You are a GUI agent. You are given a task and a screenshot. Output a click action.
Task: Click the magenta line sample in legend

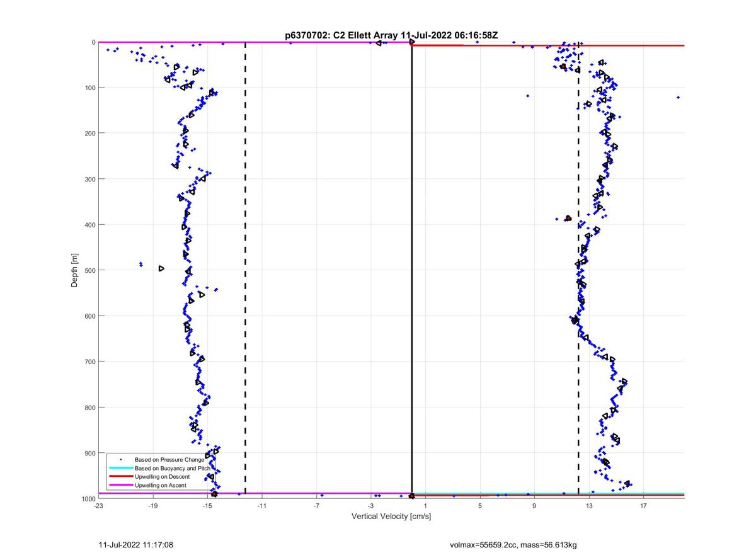coord(120,485)
